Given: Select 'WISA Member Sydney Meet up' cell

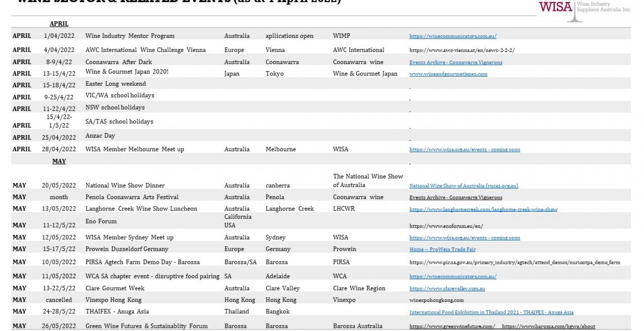Looking at the screenshot, I should 129,237.
